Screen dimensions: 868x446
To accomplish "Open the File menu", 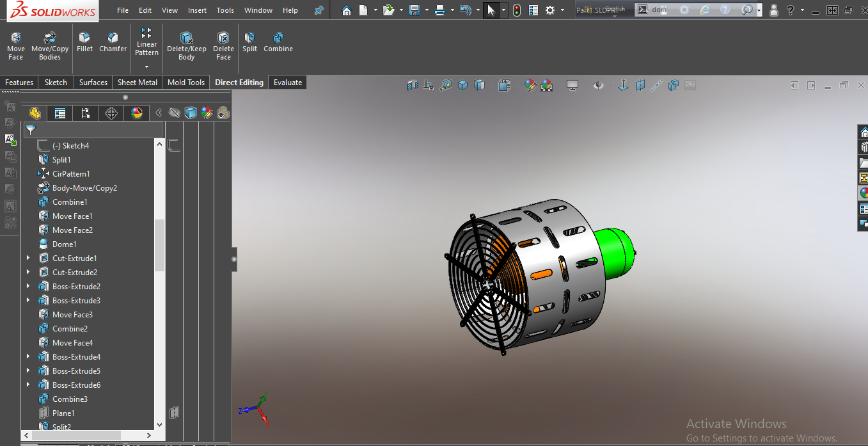I will (x=123, y=10).
